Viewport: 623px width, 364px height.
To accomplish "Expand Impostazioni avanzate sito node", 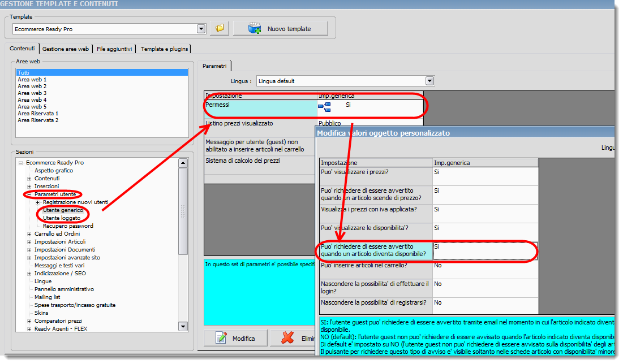I will click(x=29, y=258).
